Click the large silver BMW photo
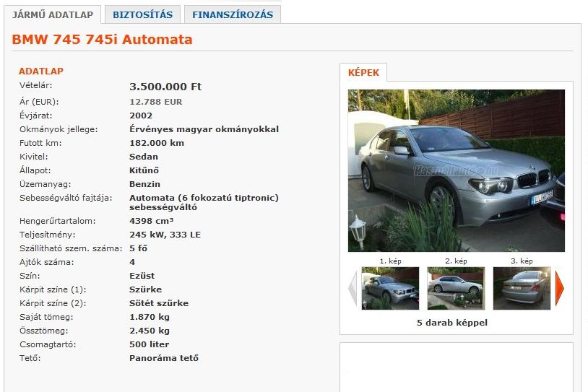This screenshot has width=588, height=392. point(457,170)
